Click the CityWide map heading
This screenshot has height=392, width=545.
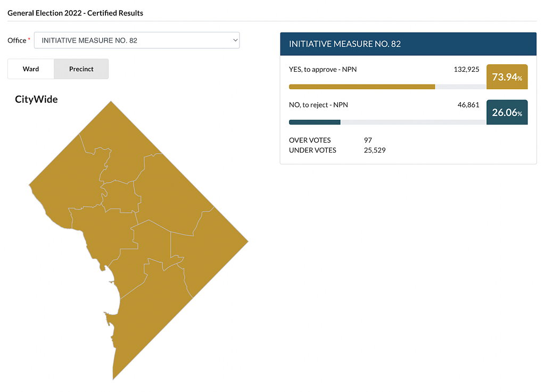tap(36, 99)
